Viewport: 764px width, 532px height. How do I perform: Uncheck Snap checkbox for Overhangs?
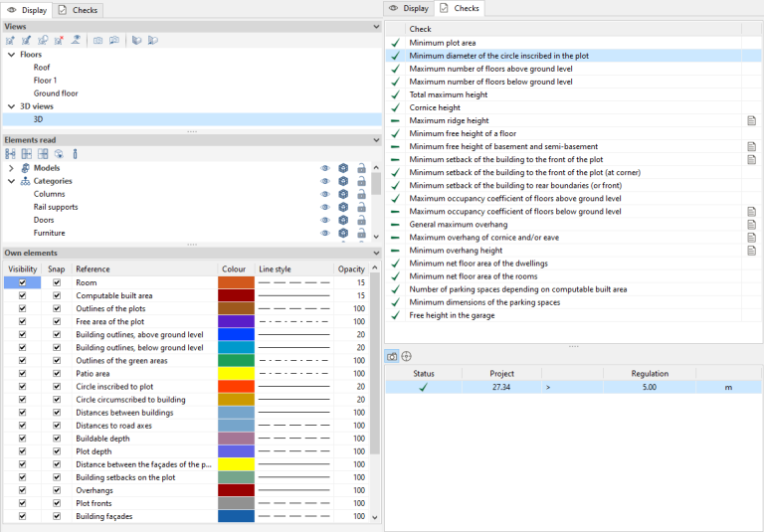click(57, 490)
